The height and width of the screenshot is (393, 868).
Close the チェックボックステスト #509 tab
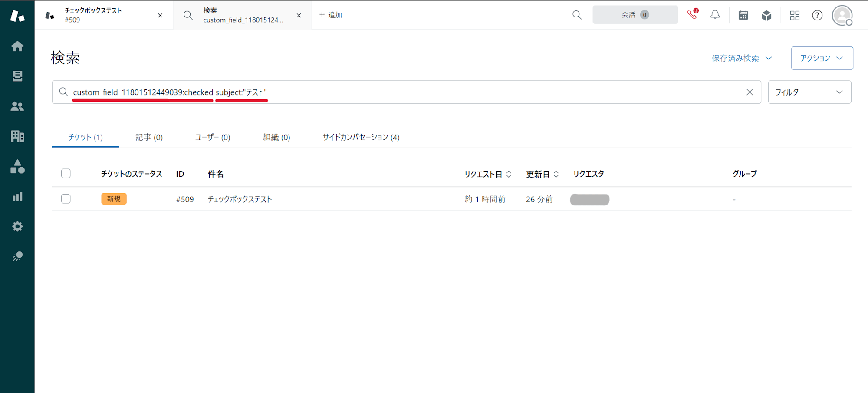(160, 15)
